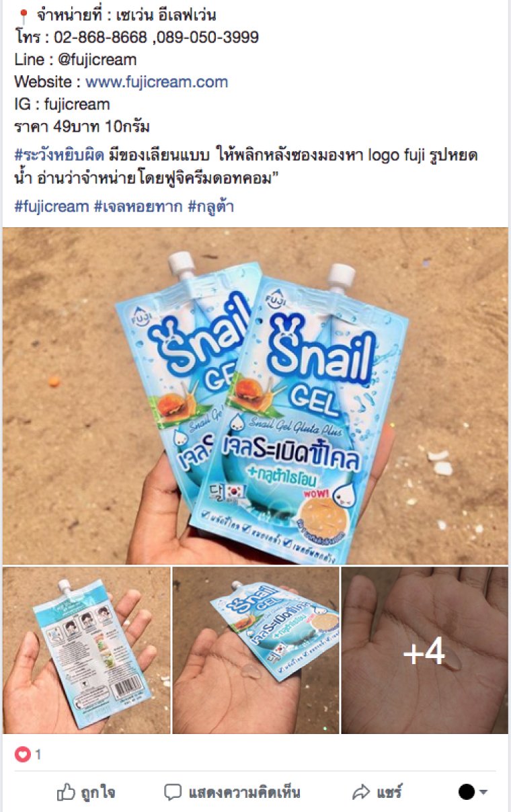The image size is (511, 812).
Task: Open the gel drop on palm thumbnail
Action: (255, 651)
